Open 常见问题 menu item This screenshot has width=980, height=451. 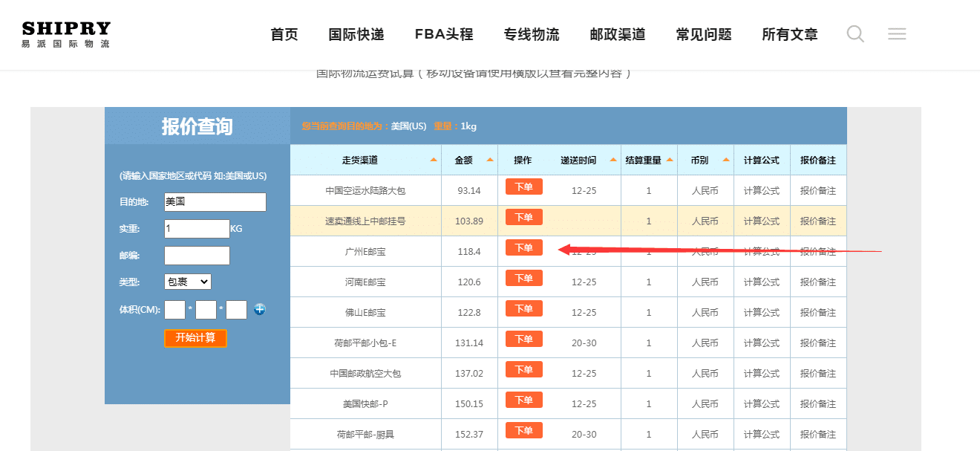704,34
